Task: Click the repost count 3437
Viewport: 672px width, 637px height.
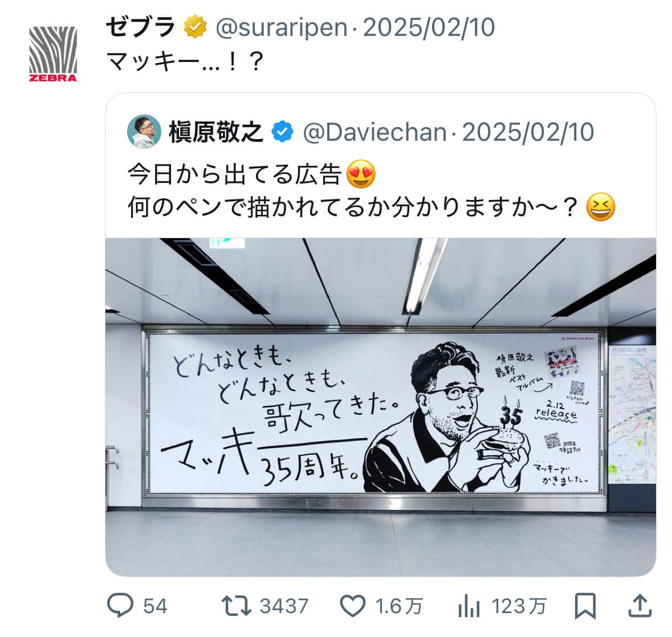Action: 284,606
